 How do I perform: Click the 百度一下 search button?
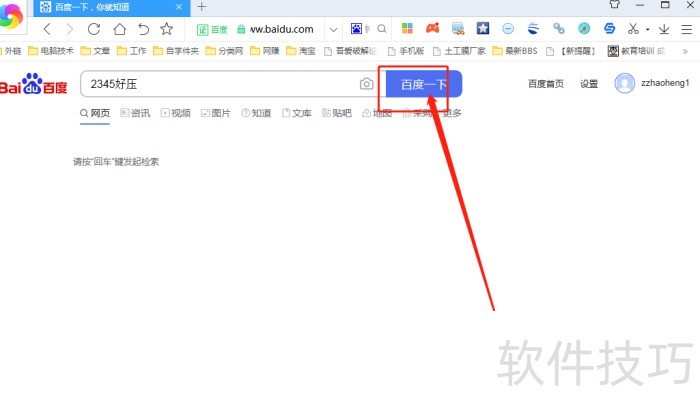click(424, 84)
